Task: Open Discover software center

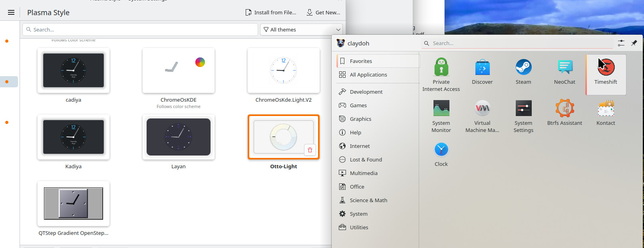Action: (482, 67)
